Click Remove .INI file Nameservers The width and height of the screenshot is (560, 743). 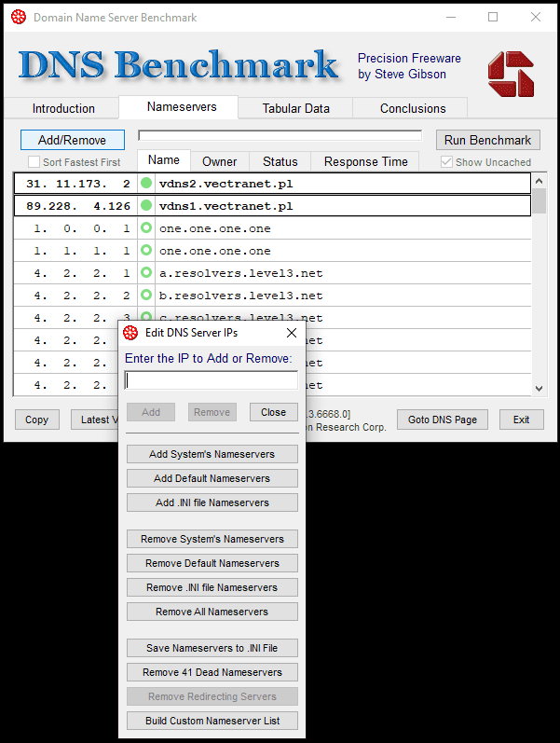point(212,587)
